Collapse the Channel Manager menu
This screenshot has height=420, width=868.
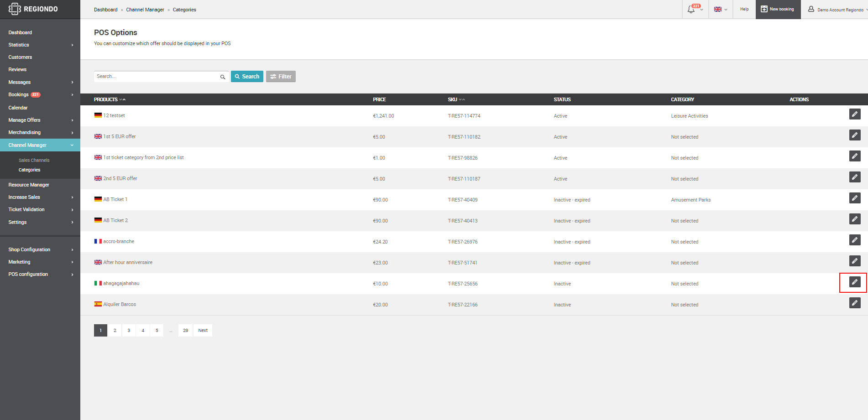coord(40,145)
